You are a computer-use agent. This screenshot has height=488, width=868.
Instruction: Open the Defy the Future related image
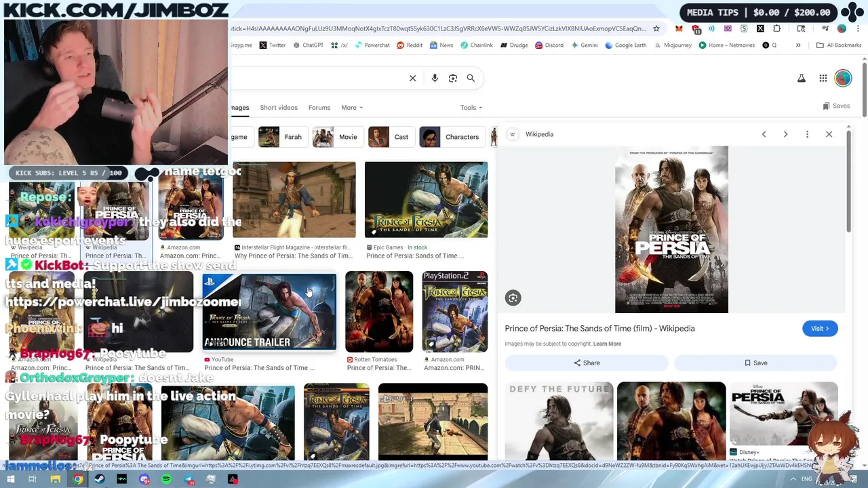coord(559,421)
